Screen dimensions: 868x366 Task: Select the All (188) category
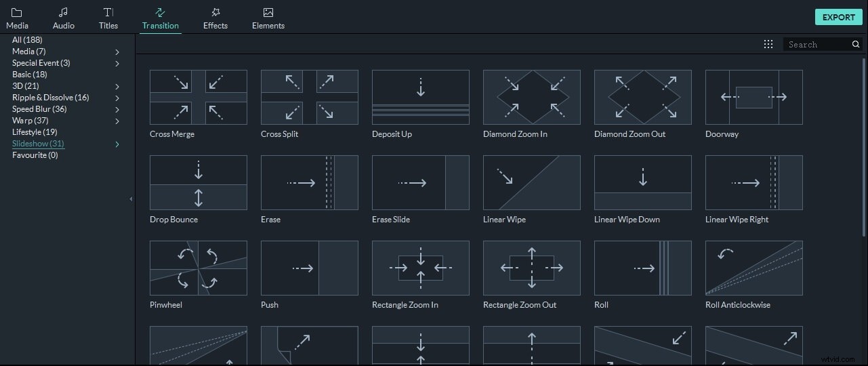(27, 40)
